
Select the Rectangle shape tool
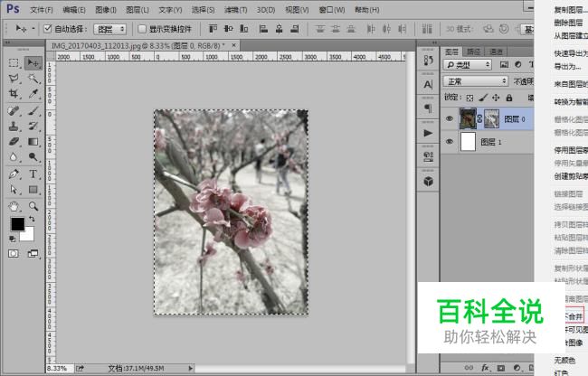[33, 190]
